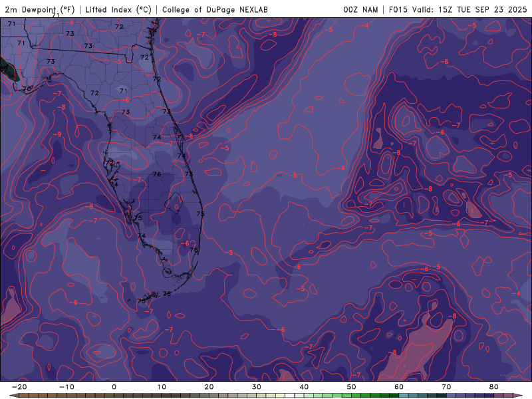This screenshot has height=399, width=532.
Task: Pick the white colorbar segment between 30 and 40
Action: pos(290,396)
